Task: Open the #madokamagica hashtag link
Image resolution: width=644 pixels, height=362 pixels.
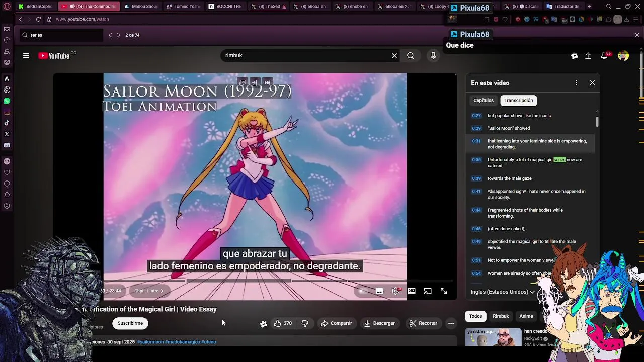Action: (183, 342)
